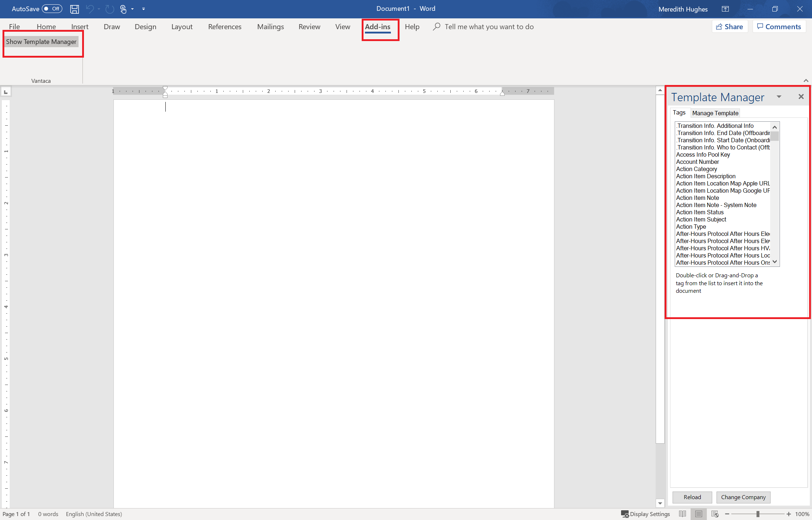812x520 pixels.
Task: Select the Add-ins tab
Action: point(378,27)
